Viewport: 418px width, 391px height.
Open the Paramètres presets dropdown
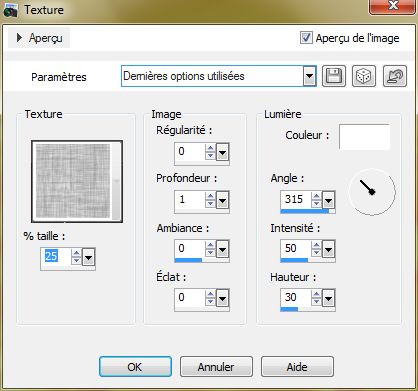click(x=310, y=76)
